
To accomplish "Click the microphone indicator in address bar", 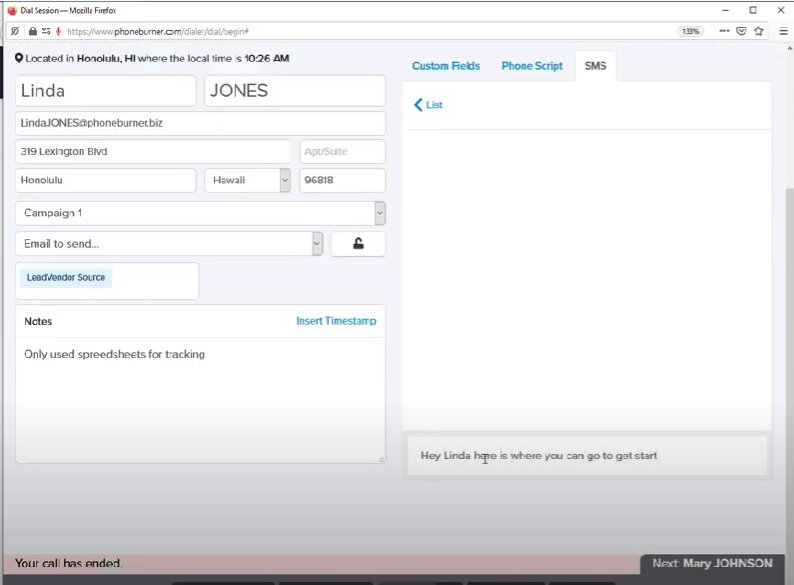I will [x=58, y=31].
